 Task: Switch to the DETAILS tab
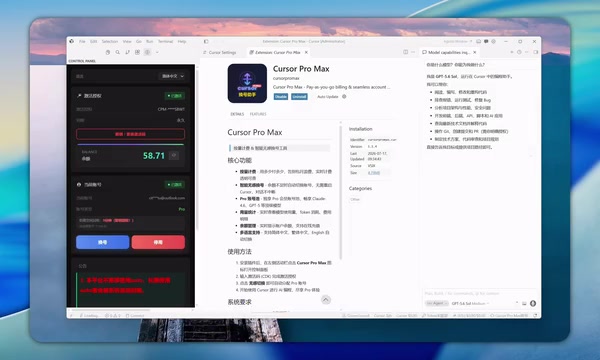click(237, 114)
